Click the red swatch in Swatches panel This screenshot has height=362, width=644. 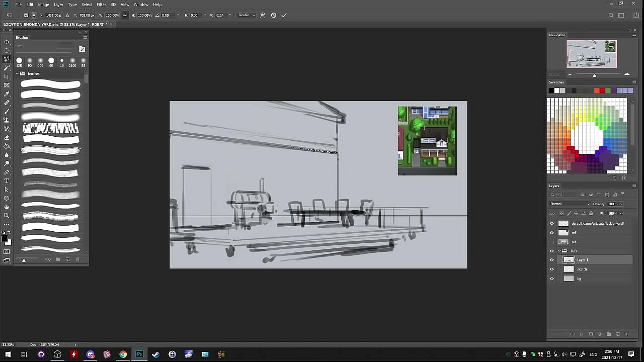click(x=602, y=90)
